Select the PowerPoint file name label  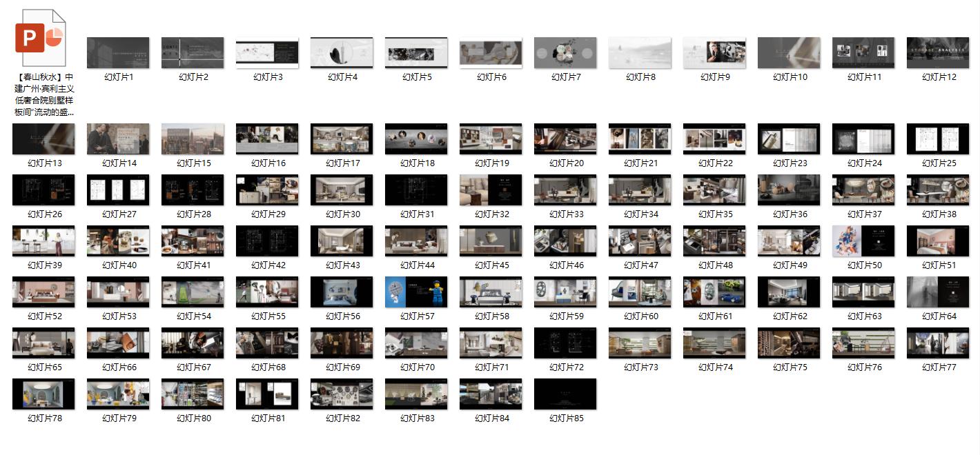[x=43, y=94]
